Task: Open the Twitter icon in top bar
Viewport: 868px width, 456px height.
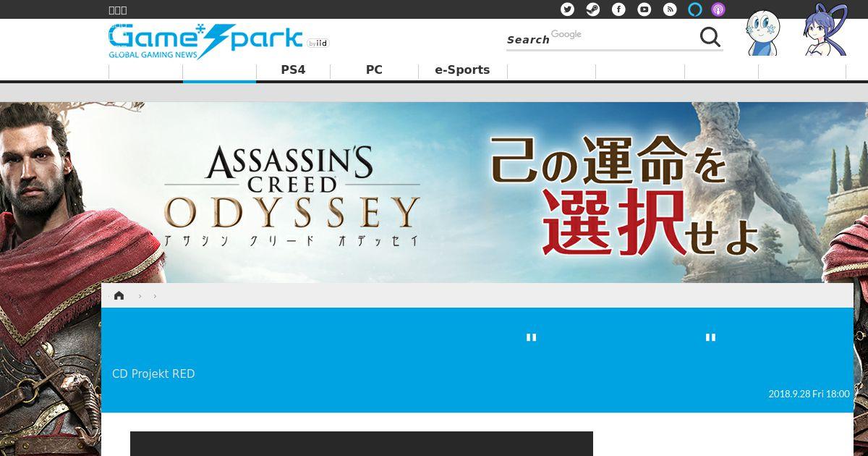Action: pos(568,9)
